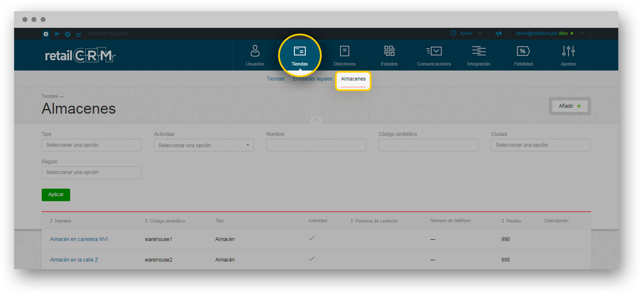Click the Tipo cell of warehouse2 row
The height and width of the screenshot is (301, 644).
225,260
